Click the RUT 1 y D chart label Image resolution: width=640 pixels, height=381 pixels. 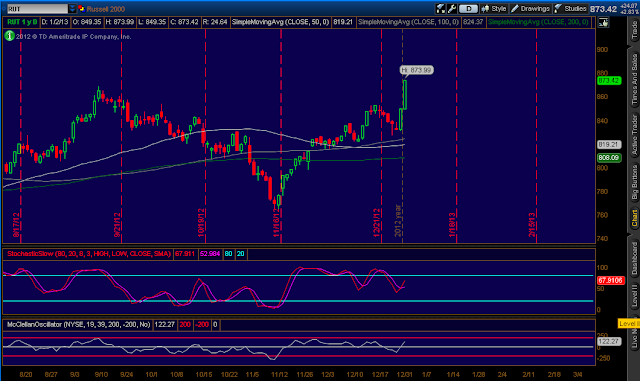(22, 22)
